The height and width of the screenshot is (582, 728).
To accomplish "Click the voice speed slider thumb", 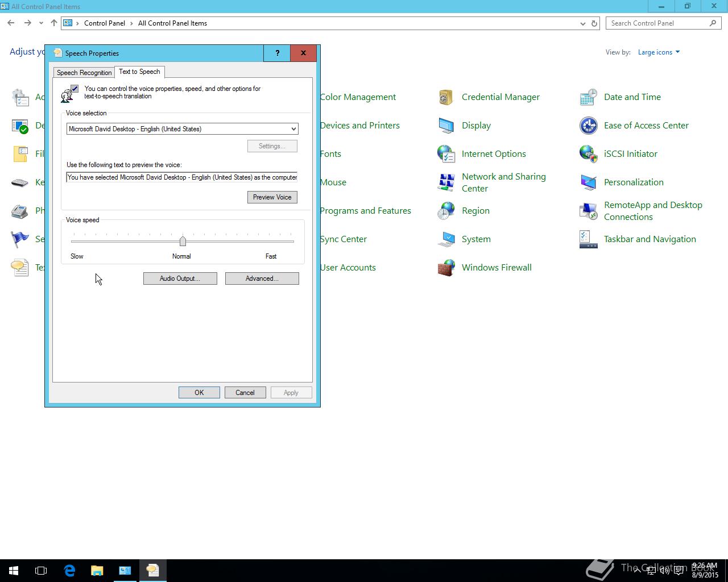I will (183, 241).
